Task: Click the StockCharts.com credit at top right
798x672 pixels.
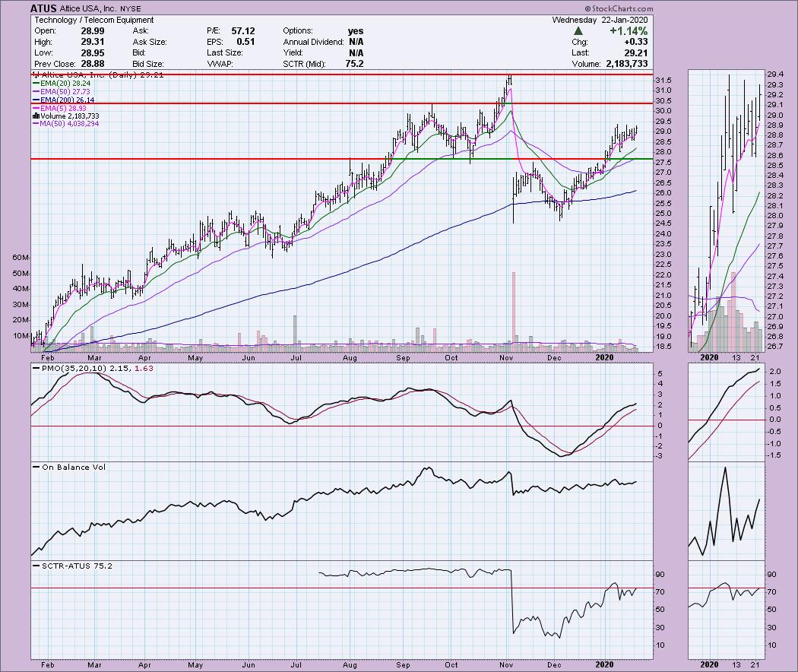Action: [x=619, y=8]
